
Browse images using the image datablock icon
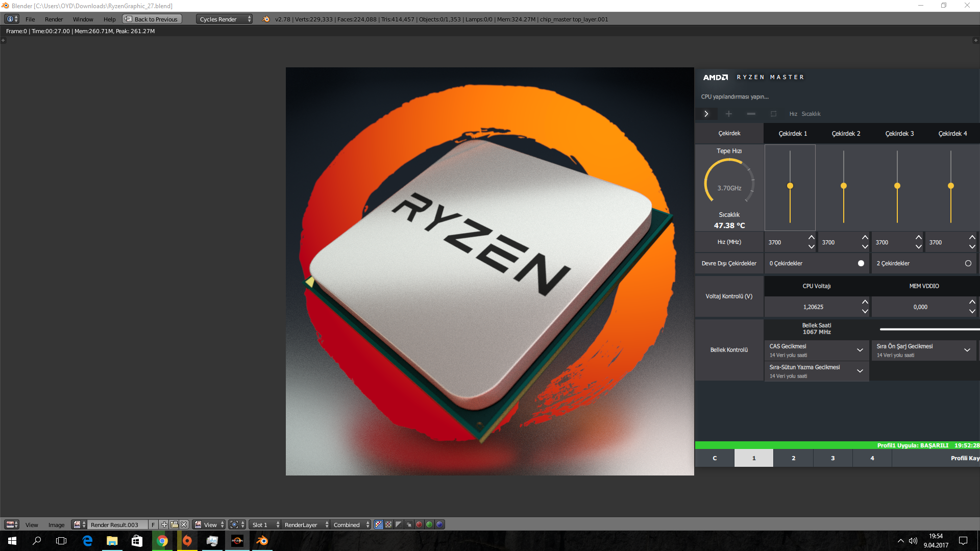79,524
